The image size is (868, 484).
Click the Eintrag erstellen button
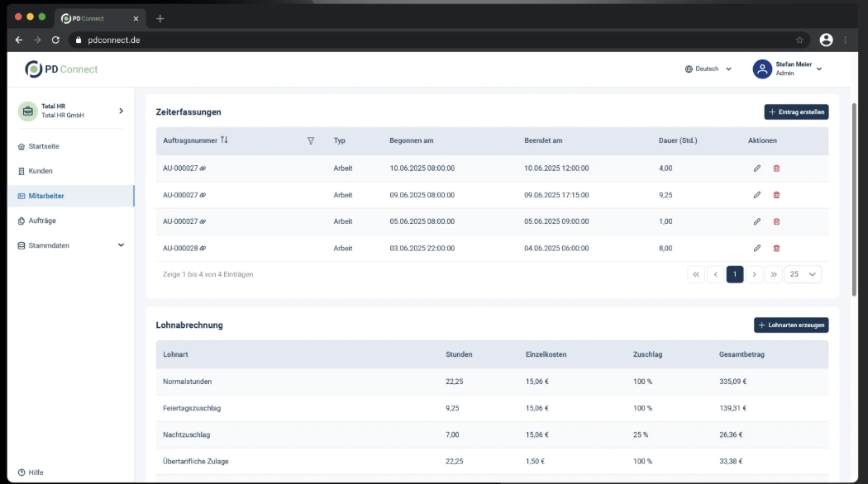[x=795, y=112]
